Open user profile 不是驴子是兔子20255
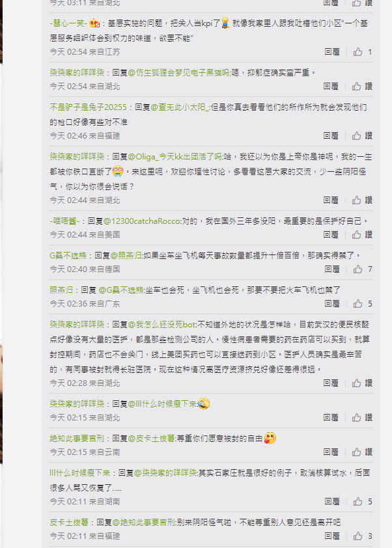Screen dimensions: 392x548 point(88,107)
